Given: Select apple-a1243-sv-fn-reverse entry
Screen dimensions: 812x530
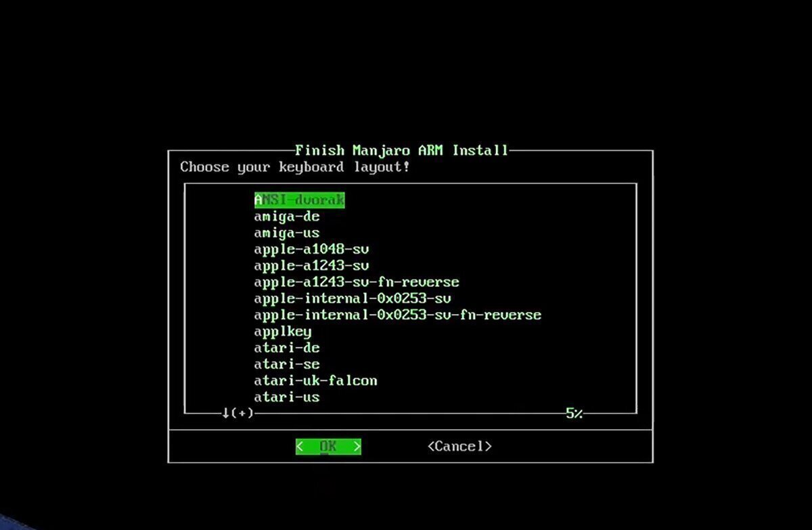Looking at the screenshot, I should [x=357, y=282].
